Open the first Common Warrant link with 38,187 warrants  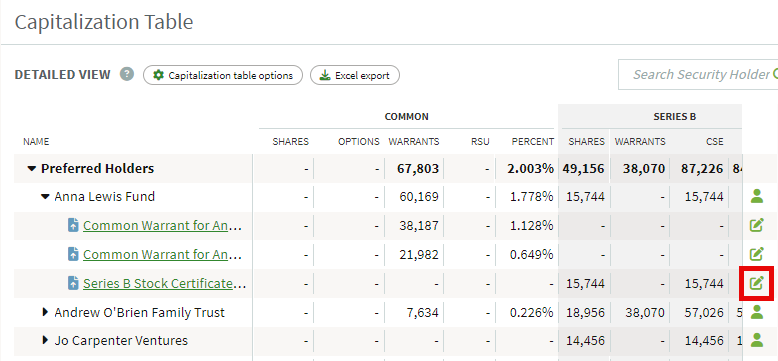(162, 226)
